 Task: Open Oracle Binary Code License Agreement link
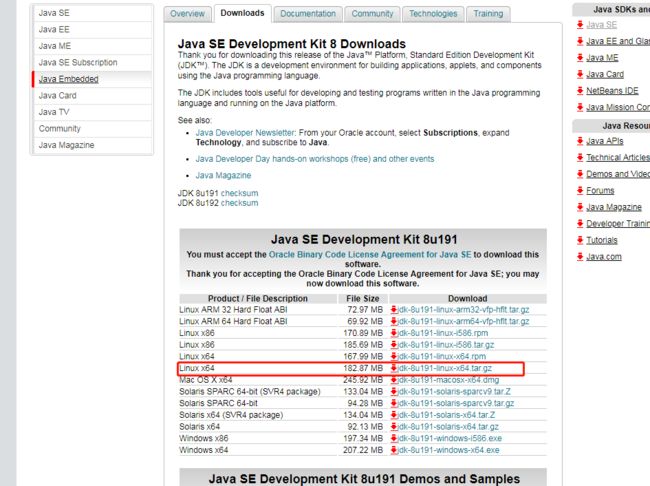pyautogui.click(x=370, y=255)
